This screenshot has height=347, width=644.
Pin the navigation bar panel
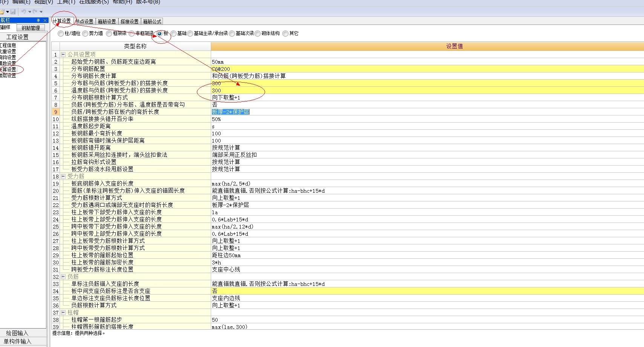pos(38,20)
